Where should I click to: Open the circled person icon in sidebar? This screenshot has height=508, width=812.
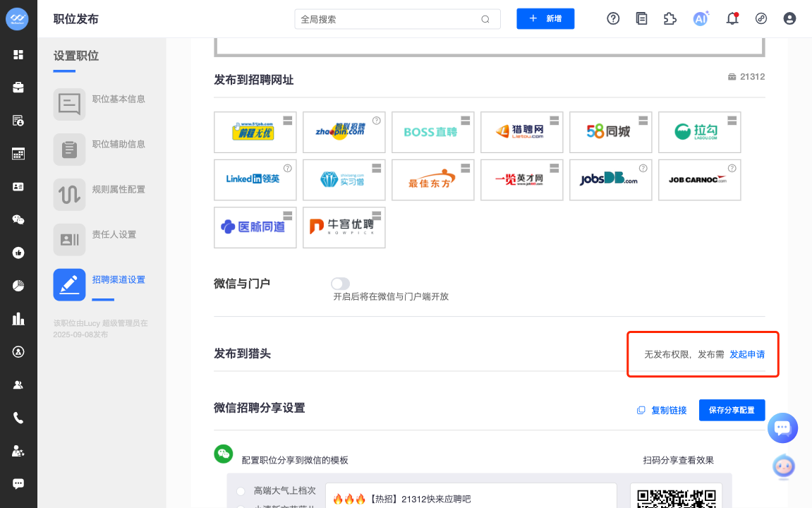18,351
